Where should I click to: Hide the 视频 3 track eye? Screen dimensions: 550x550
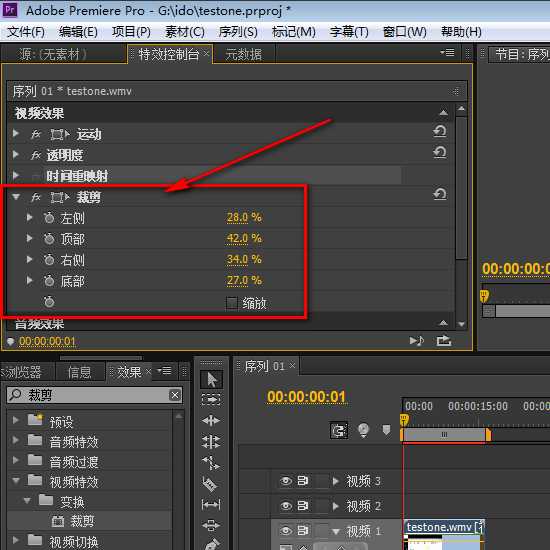[x=286, y=481]
